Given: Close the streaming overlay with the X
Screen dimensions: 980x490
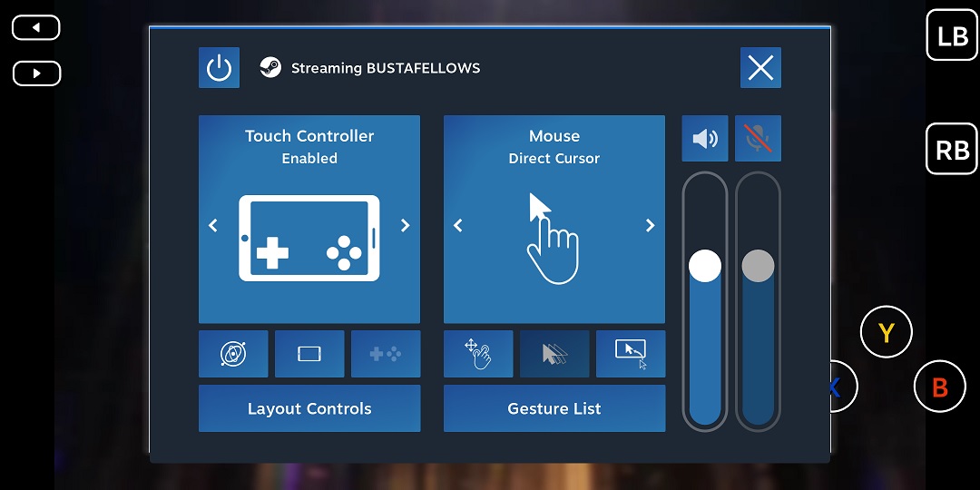Looking at the screenshot, I should [x=760, y=67].
